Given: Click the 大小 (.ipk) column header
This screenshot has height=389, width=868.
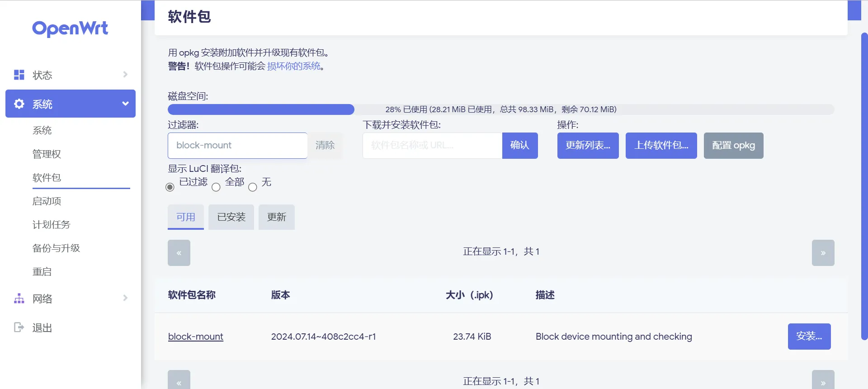Looking at the screenshot, I should tap(469, 295).
